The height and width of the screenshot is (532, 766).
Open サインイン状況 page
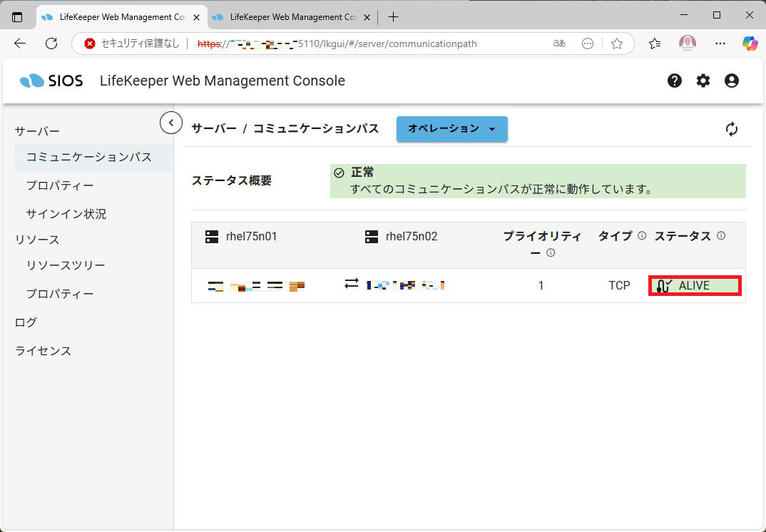[66, 214]
